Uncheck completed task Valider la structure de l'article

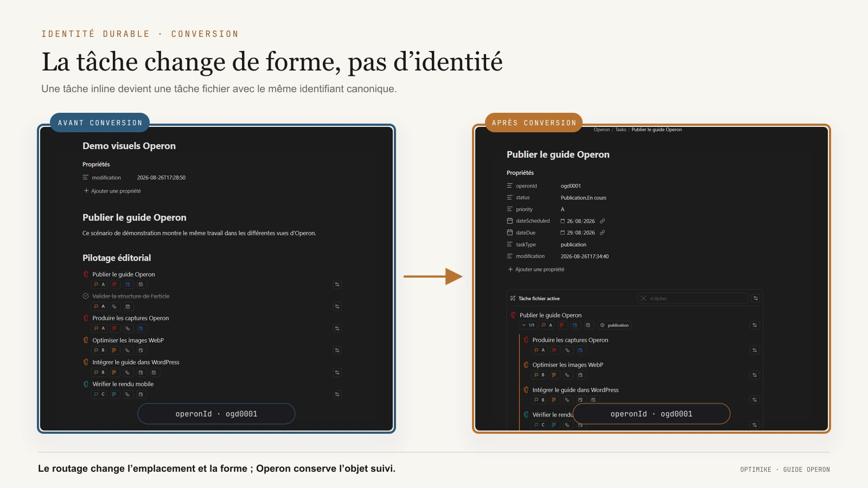86,296
